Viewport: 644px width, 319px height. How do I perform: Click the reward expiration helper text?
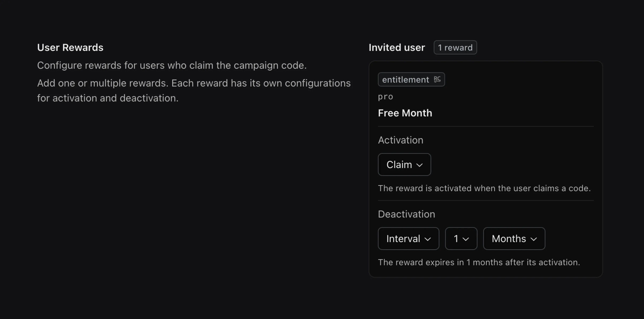pyautogui.click(x=479, y=262)
